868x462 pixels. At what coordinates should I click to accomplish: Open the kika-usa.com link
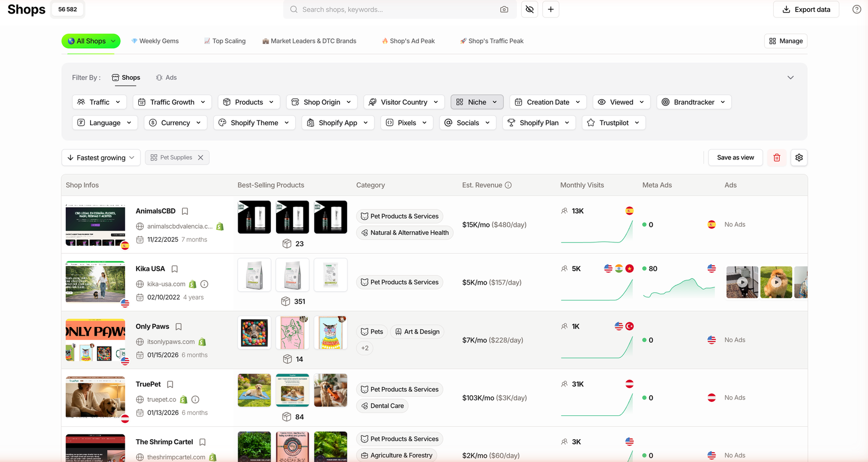166,284
